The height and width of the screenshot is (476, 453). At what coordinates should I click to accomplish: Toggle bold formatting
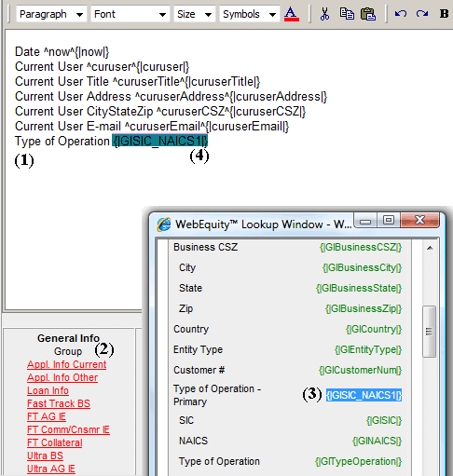(445, 14)
